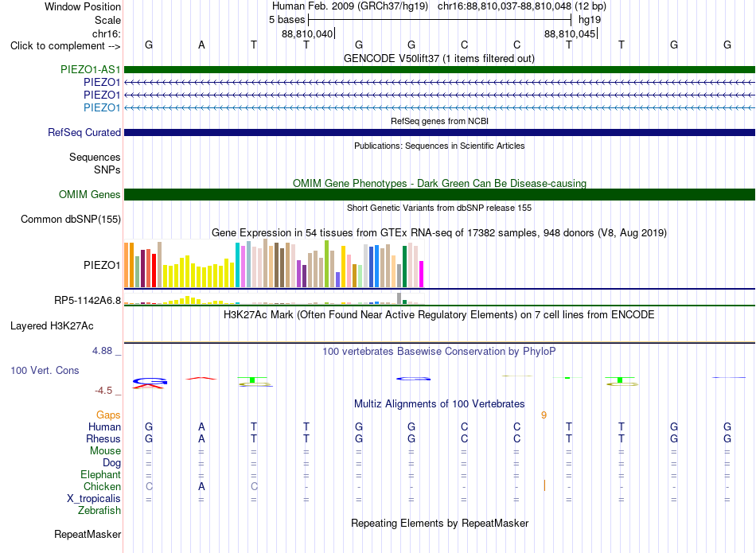Click 'Short Genetic Variants from dbSNP release 155'
The image size is (756, 553).
click(439, 208)
